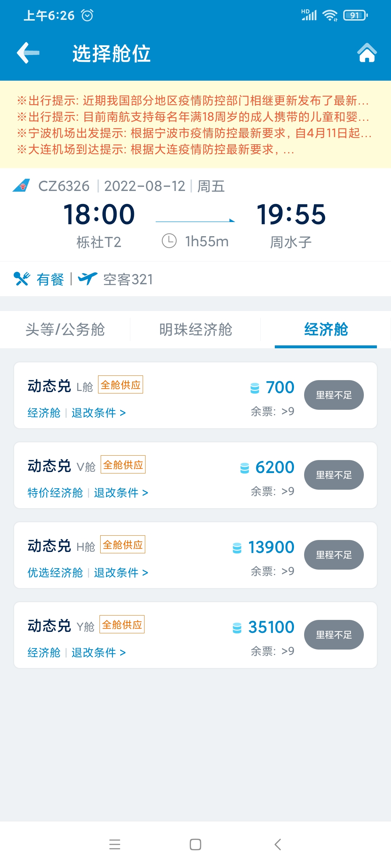Screen dimensions: 391x868
Task: Tap the mileage coin icon beside 700
Action: click(x=255, y=388)
